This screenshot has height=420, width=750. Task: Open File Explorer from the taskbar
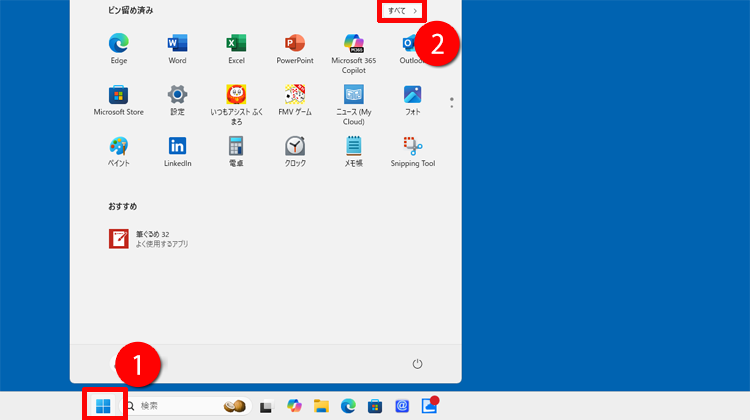point(321,406)
